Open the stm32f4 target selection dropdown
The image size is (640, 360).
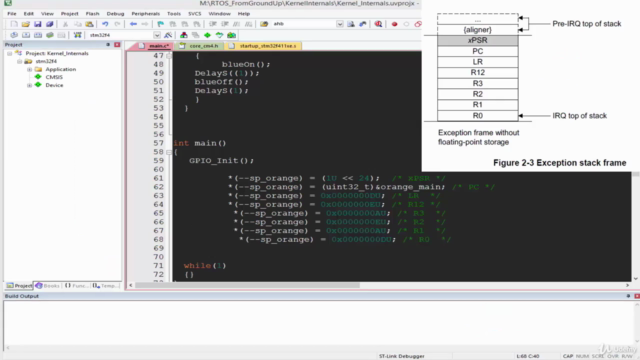click(x=157, y=35)
